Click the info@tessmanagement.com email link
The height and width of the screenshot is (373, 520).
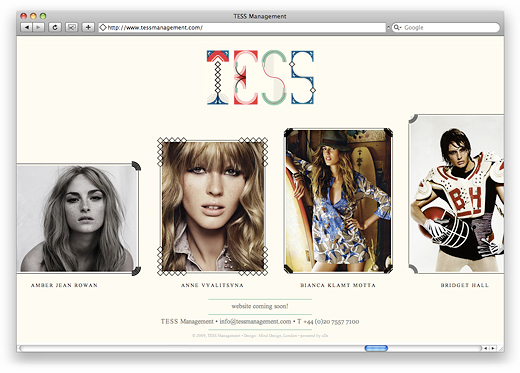[x=255, y=321]
